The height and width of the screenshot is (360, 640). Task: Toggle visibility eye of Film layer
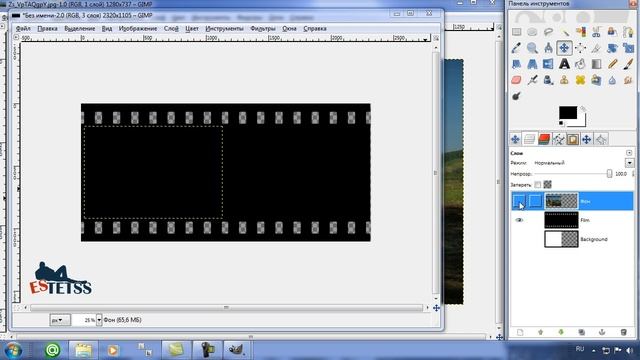(x=519, y=220)
